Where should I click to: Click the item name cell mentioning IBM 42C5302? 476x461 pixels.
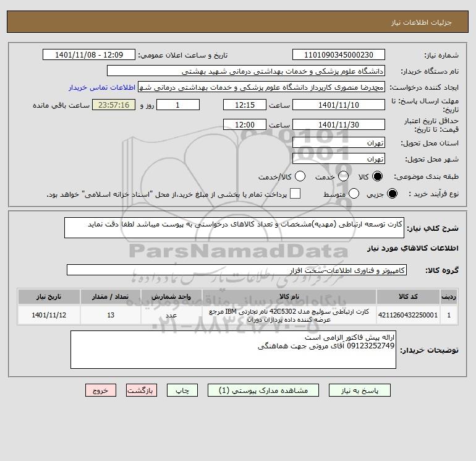tap(289, 315)
